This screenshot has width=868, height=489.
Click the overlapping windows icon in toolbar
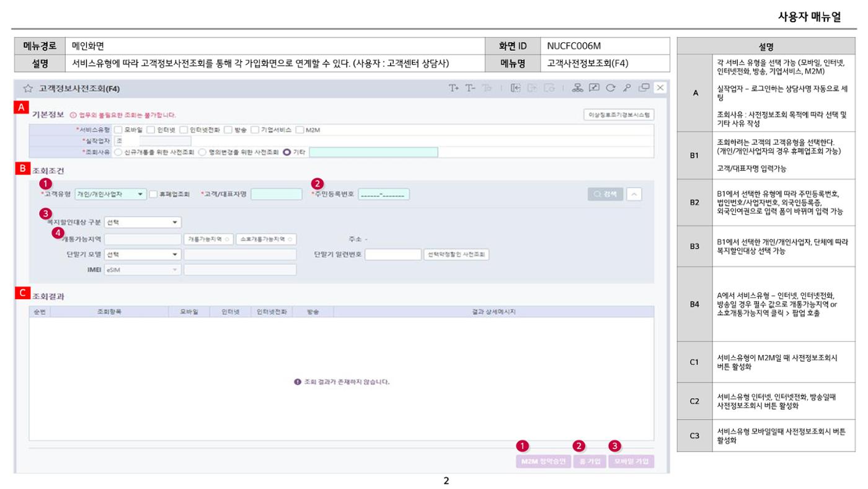[x=644, y=88]
